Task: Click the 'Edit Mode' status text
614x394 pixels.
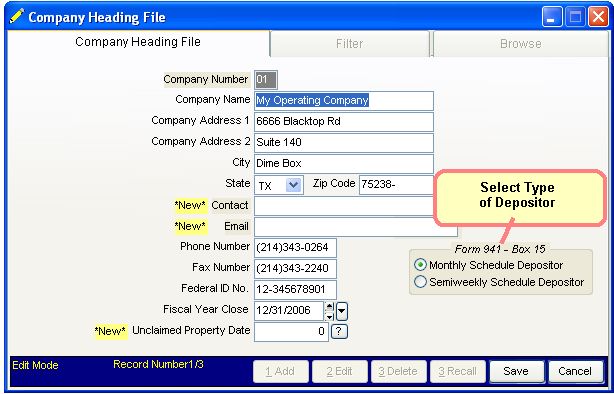Action: 35,365
